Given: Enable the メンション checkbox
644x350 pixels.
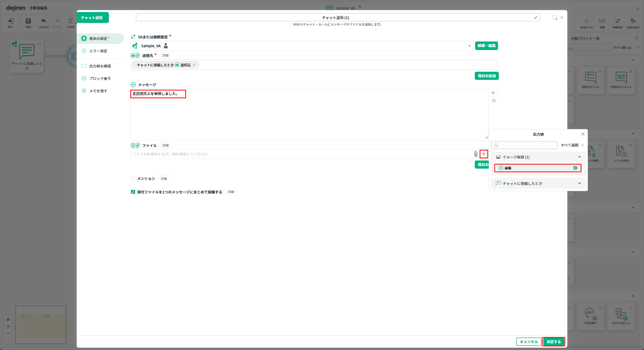Looking at the screenshot, I should point(133,179).
